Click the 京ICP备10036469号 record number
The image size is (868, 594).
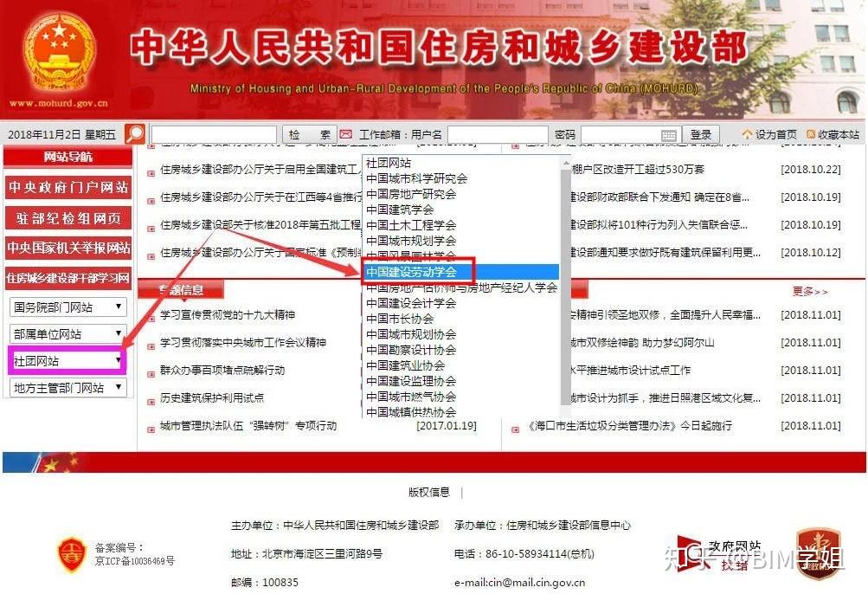pyautogui.click(x=134, y=561)
